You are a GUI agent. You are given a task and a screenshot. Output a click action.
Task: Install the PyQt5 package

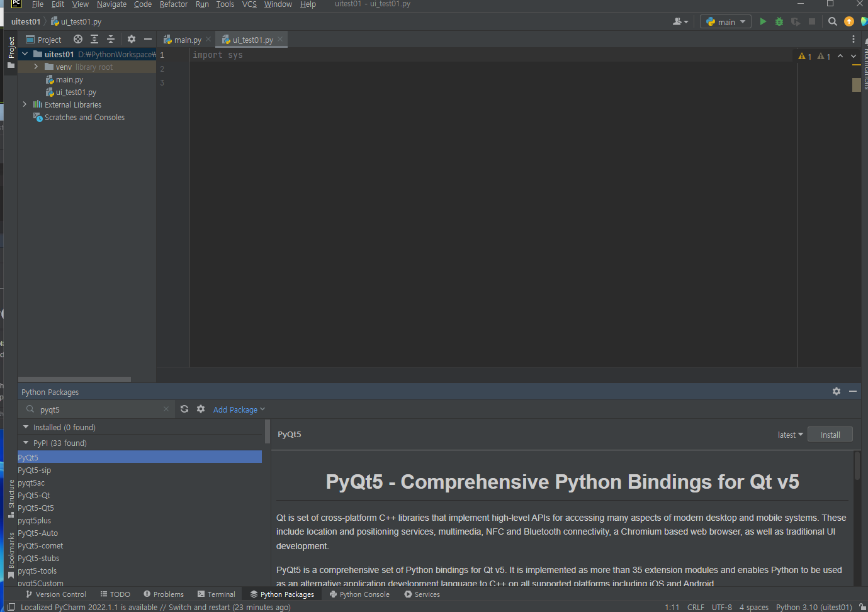[x=830, y=435]
